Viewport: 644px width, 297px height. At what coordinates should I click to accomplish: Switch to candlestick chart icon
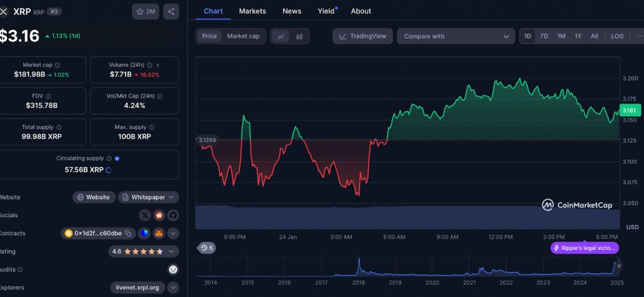tap(299, 36)
